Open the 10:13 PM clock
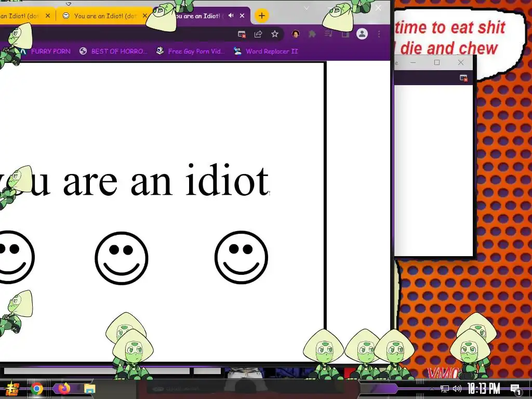532x399 pixels. point(484,389)
